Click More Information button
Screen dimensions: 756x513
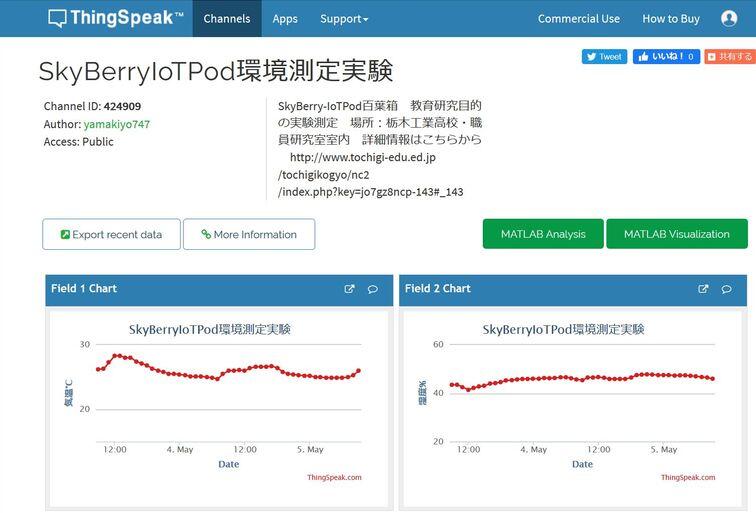249,234
